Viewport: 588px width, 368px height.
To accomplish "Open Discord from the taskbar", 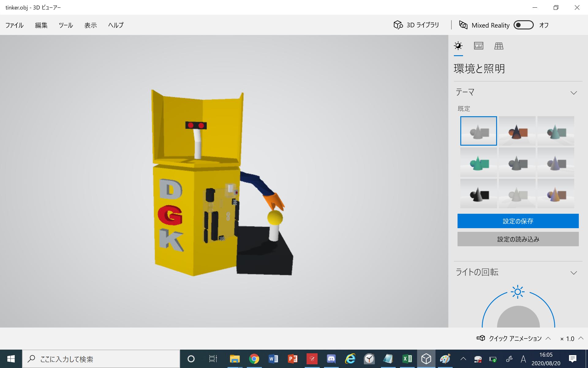I will point(331,359).
